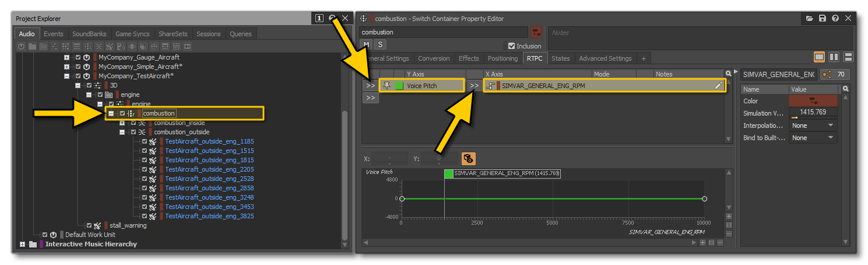Expand MyCompany_Simple_Aircraft node
The height and width of the screenshot is (265, 868).
click(66, 67)
